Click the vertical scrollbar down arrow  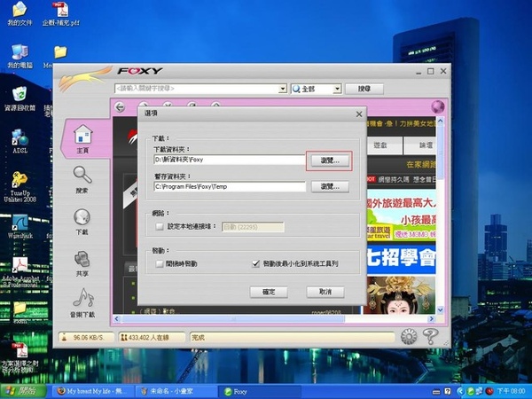coord(440,309)
